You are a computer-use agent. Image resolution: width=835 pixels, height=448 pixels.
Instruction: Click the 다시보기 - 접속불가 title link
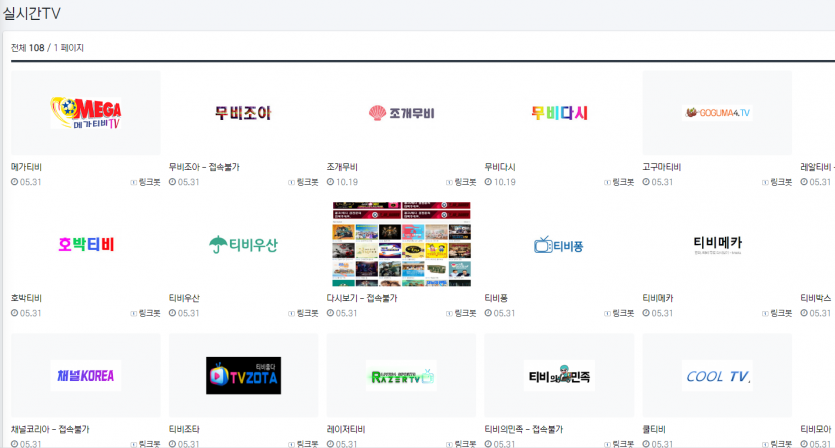pyautogui.click(x=362, y=298)
